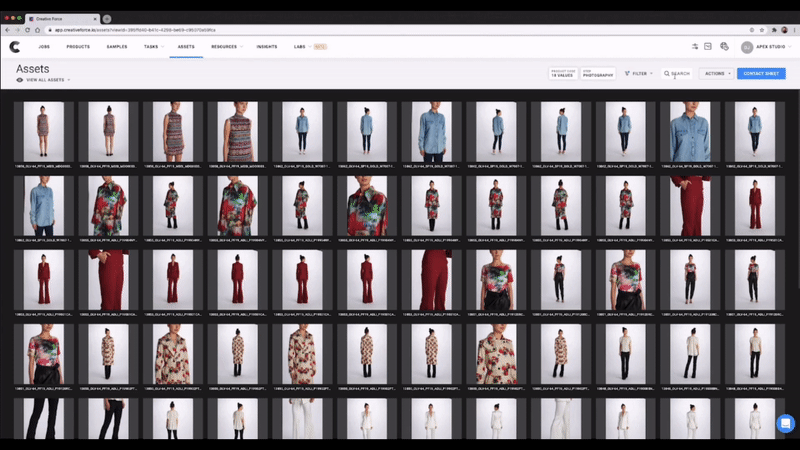
Task: Click the funnel icon beside Filter
Action: pos(627,73)
